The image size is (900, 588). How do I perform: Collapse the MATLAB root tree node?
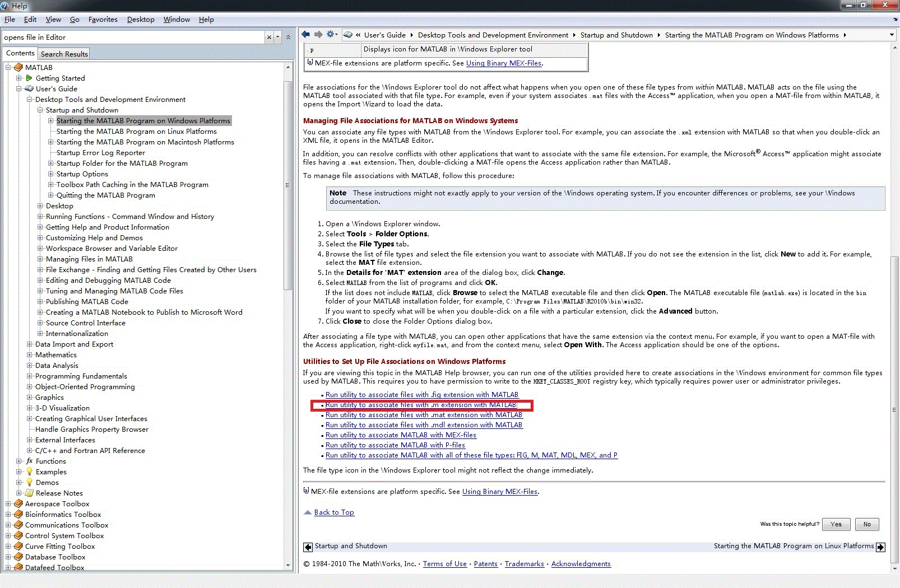(8, 67)
